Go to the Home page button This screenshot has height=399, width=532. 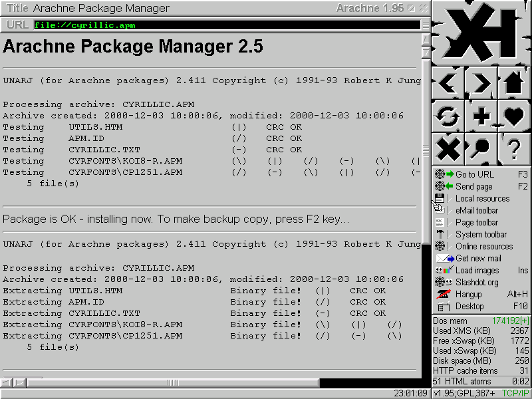point(514,83)
